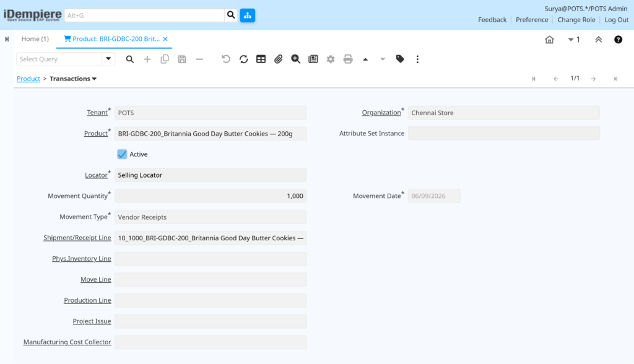Open the Preference link
The width and height of the screenshot is (634, 364).
[532, 20]
